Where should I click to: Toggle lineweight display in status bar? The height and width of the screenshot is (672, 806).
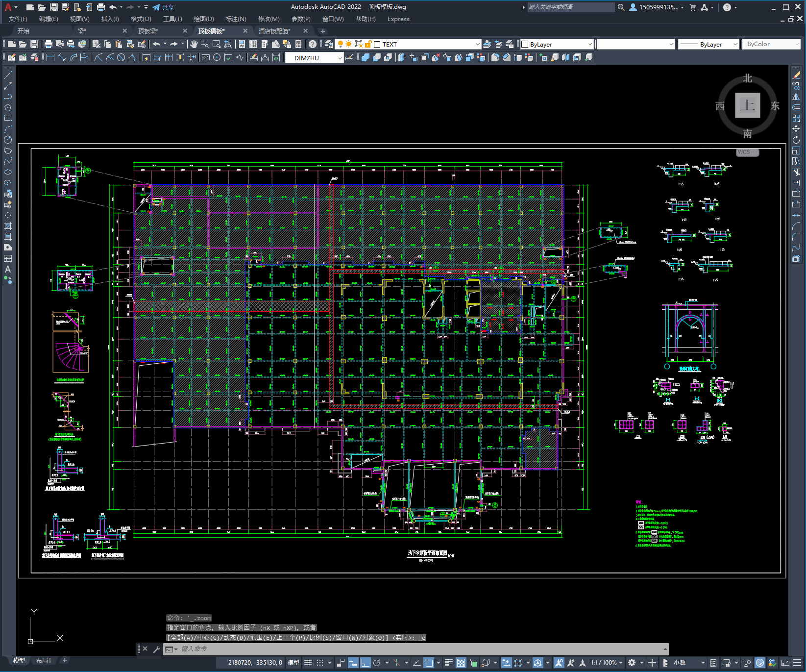pyautogui.click(x=449, y=663)
